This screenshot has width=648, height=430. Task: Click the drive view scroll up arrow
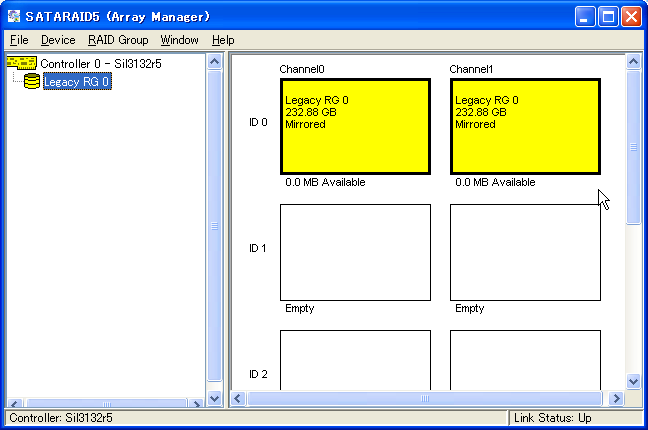coord(634,62)
